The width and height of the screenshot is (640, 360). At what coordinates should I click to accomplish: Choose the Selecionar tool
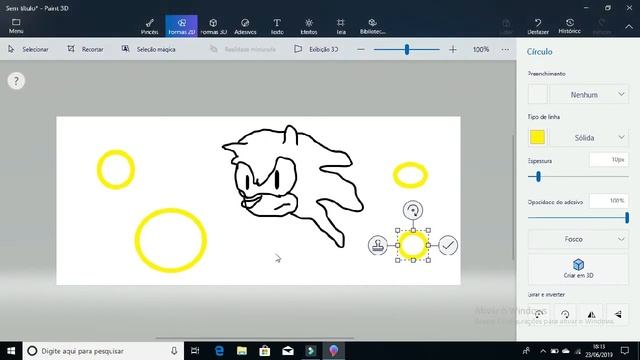pos(28,49)
